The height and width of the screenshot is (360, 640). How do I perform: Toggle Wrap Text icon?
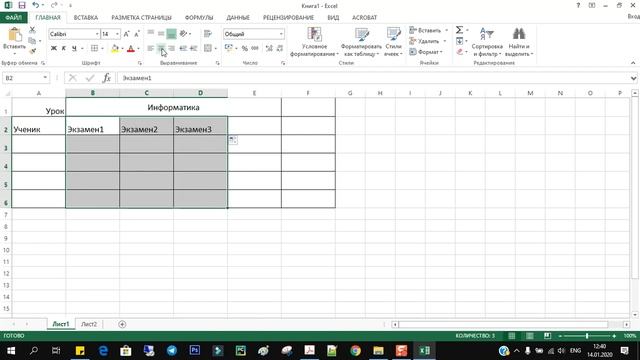point(208,33)
